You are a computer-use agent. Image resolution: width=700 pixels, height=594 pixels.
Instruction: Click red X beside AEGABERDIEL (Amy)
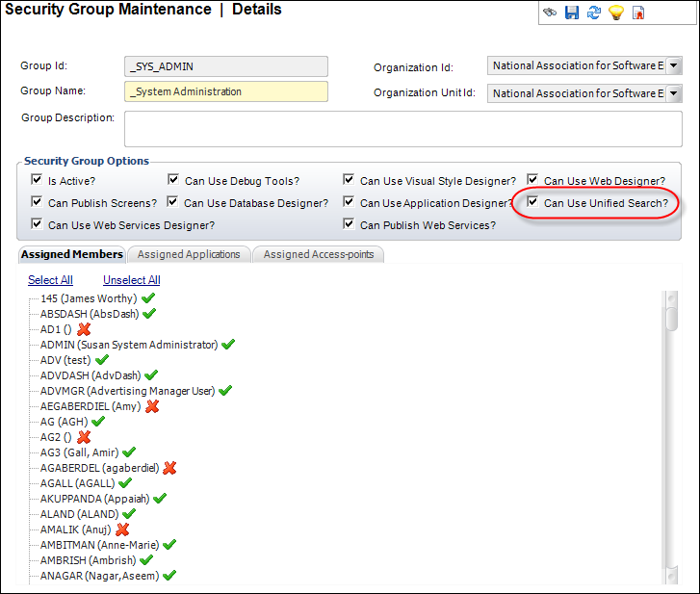click(x=152, y=406)
